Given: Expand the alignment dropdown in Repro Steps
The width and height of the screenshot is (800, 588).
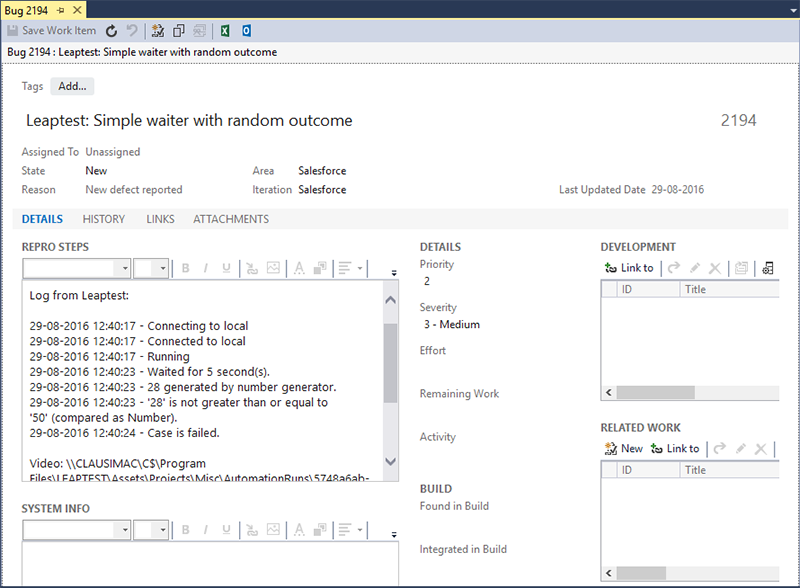Looking at the screenshot, I should (359, 268).
